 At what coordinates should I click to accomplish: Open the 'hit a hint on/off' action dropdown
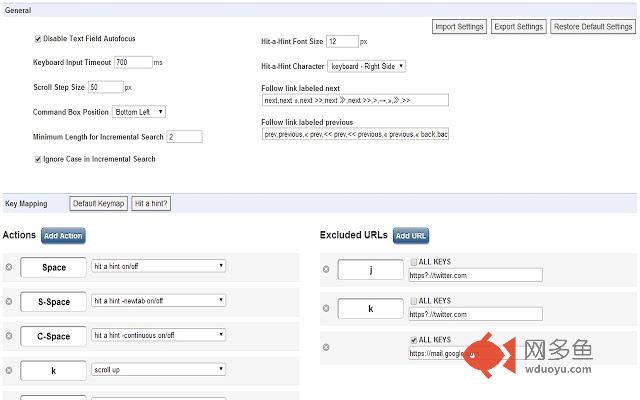pyautogui.click(x=158, y=266)
